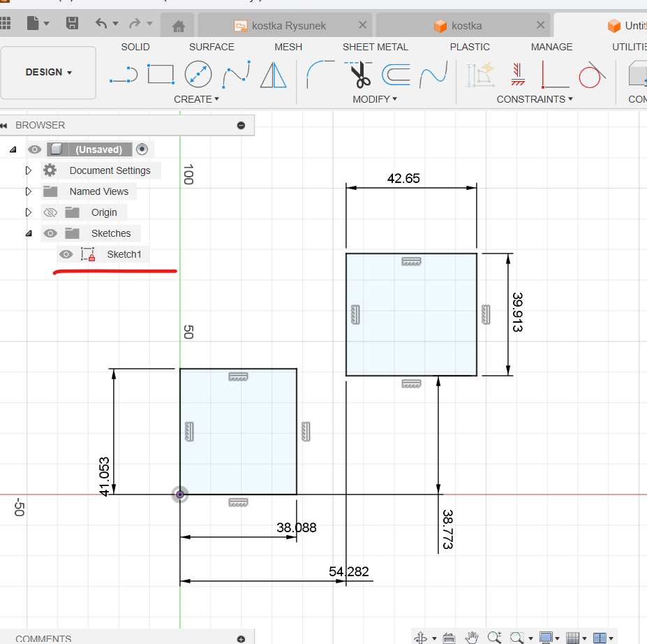Collapse the Sketches tree node
Viewport: 647px width, 644px height.
[29, 233]
